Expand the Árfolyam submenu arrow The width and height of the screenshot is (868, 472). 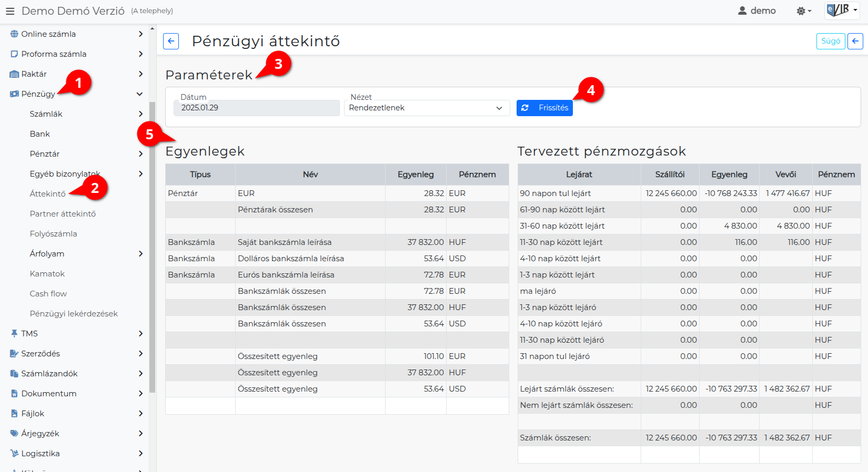[x=140, y=254]
